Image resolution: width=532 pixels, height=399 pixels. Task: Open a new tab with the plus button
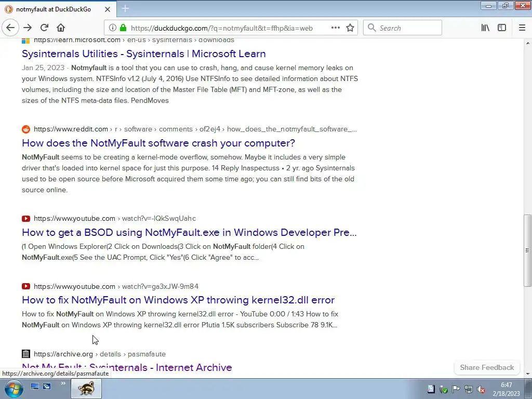(125, 9)
